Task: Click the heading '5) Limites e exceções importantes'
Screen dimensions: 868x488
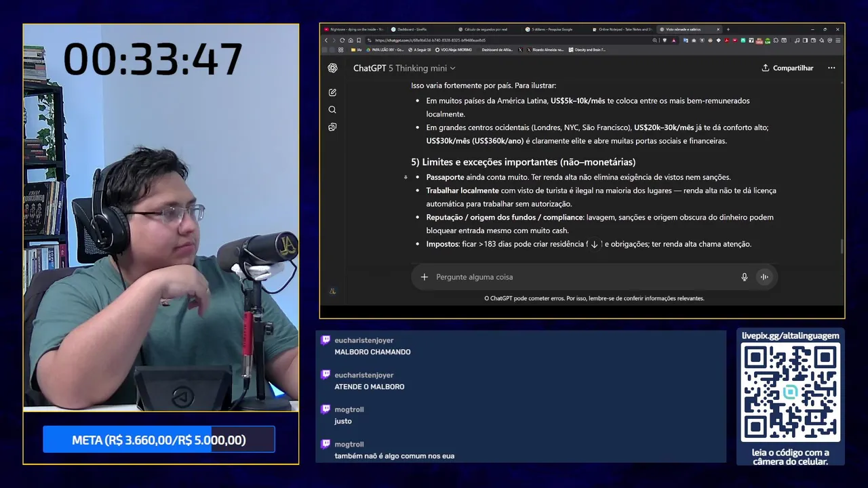Action: pyautogui.click(x=523, y=162)
